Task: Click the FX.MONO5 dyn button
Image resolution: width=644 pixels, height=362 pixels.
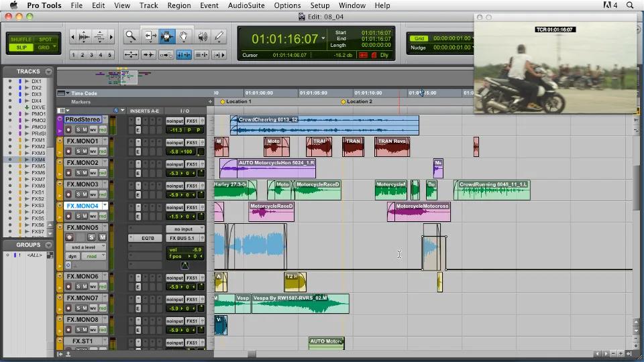Action: point(72,256)
